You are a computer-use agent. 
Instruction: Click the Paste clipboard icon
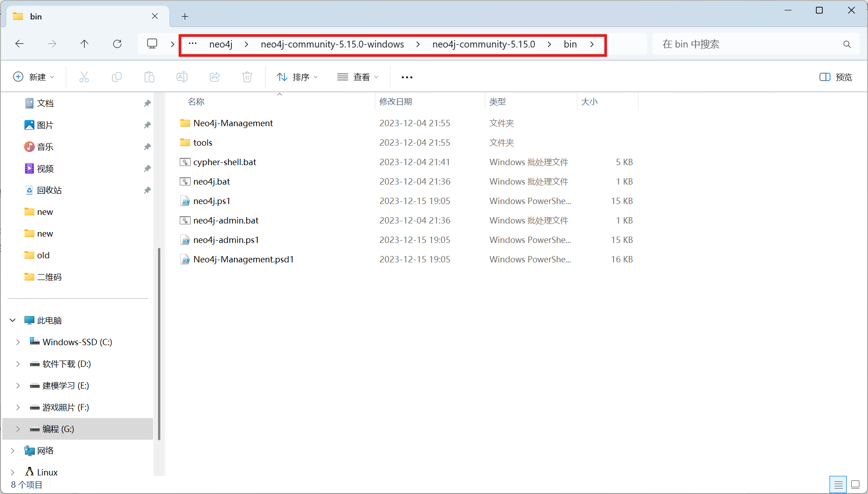point(149,77)
